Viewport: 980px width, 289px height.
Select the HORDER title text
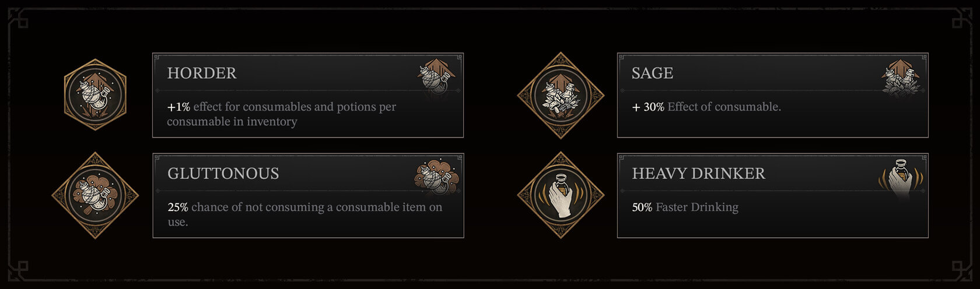pos(202,73)
